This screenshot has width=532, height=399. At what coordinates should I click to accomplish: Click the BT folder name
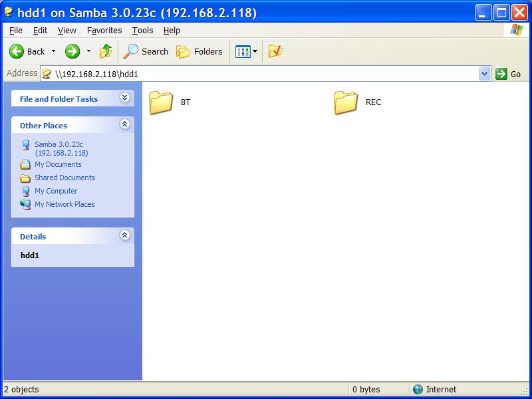click(x=186, y=102)
